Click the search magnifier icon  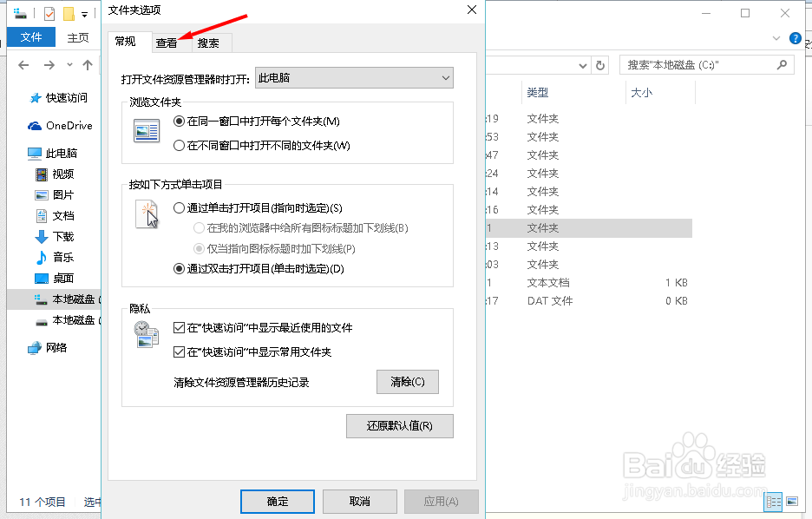782,65
